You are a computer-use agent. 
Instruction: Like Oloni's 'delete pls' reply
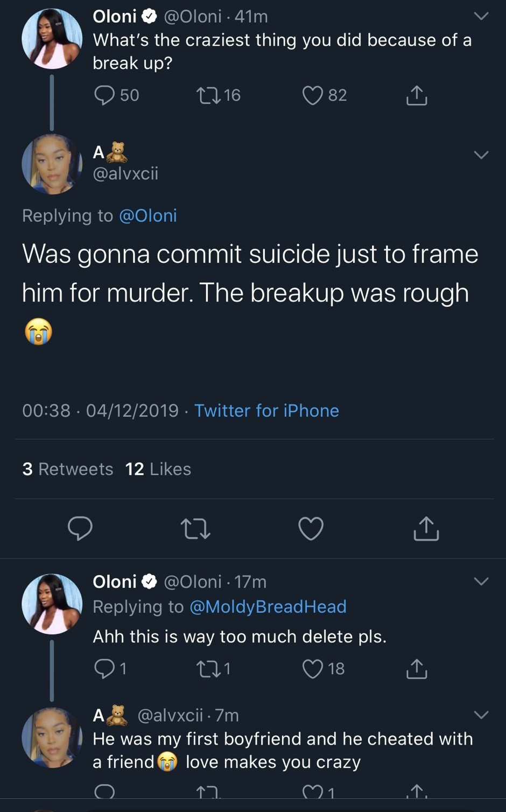pyautogui.click(x=312, y=669)
